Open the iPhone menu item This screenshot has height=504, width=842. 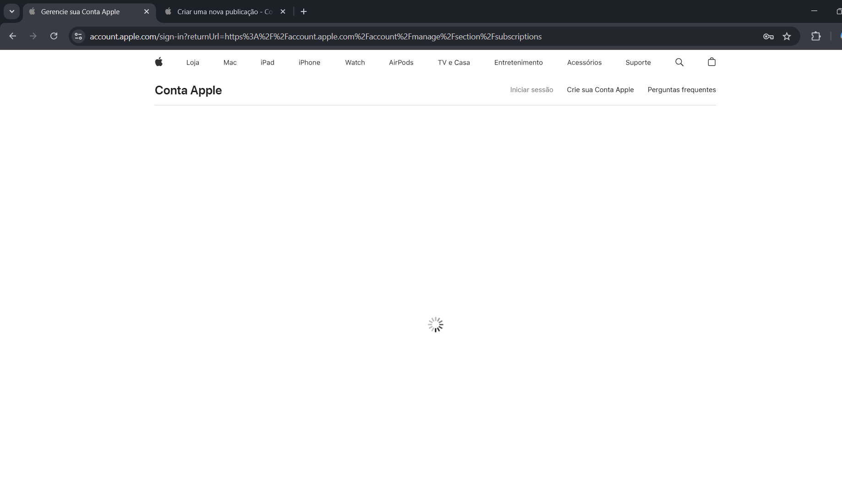309,63
